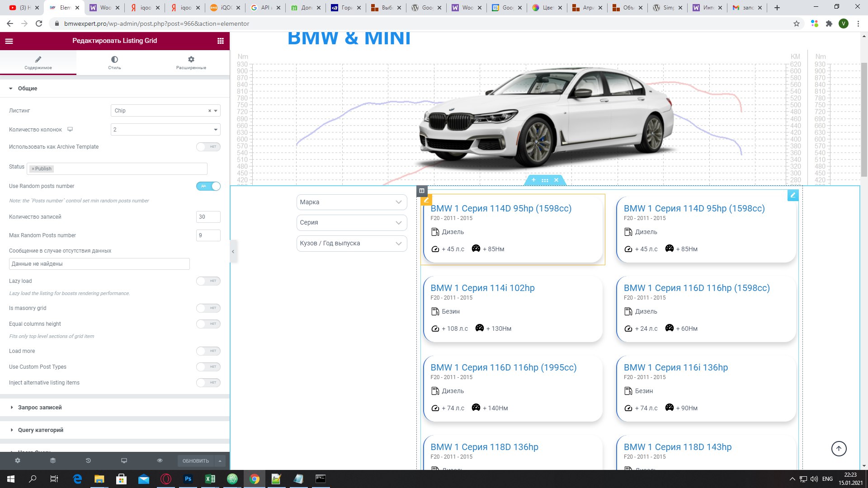Screen dimensions: 868x488
Task: Click the page vertical scrollbar
Action: (864, 120)
